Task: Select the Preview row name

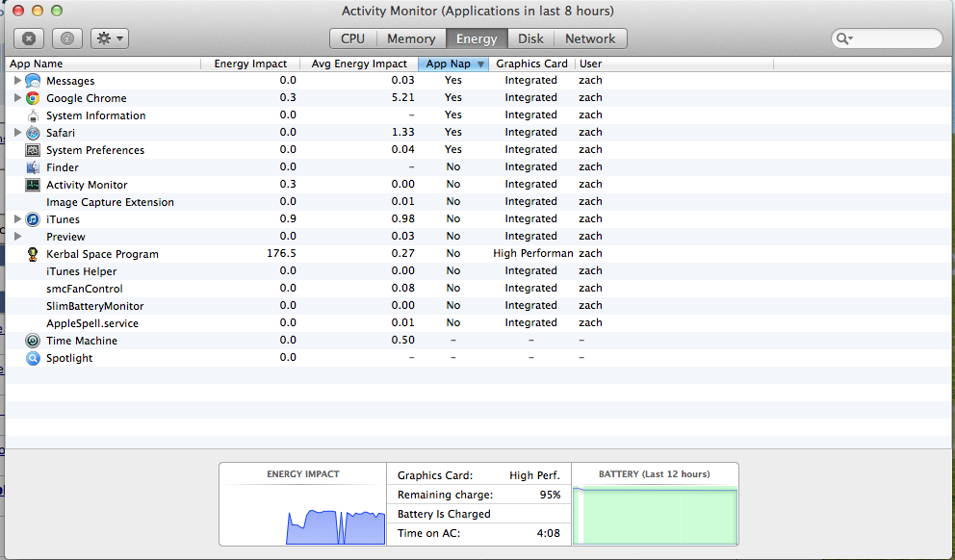Action: (65, 237)
